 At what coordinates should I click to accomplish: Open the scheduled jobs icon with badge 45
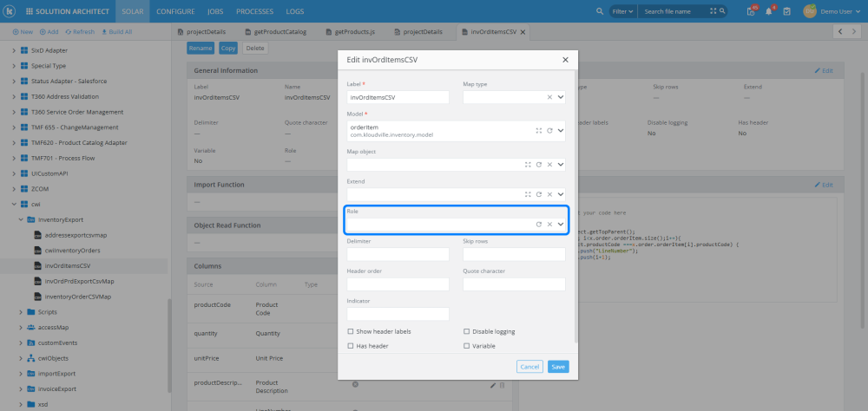tap(751, 11)
